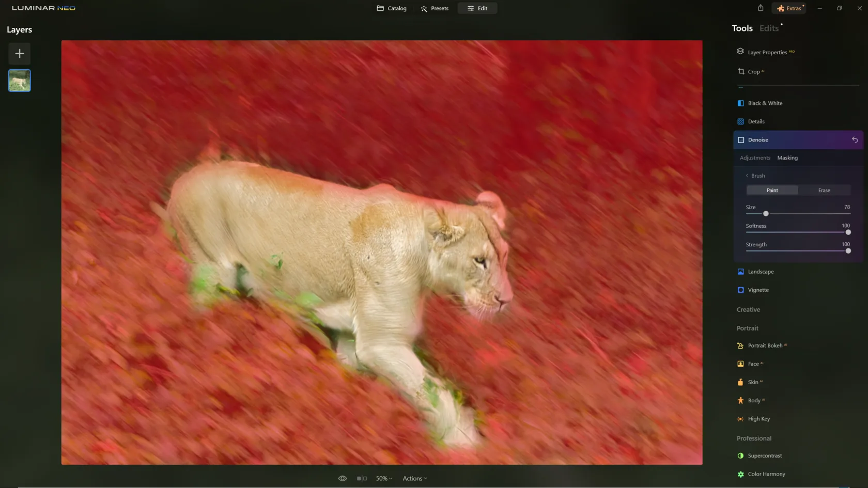Expand the Actions menu

tap(415, 479)
